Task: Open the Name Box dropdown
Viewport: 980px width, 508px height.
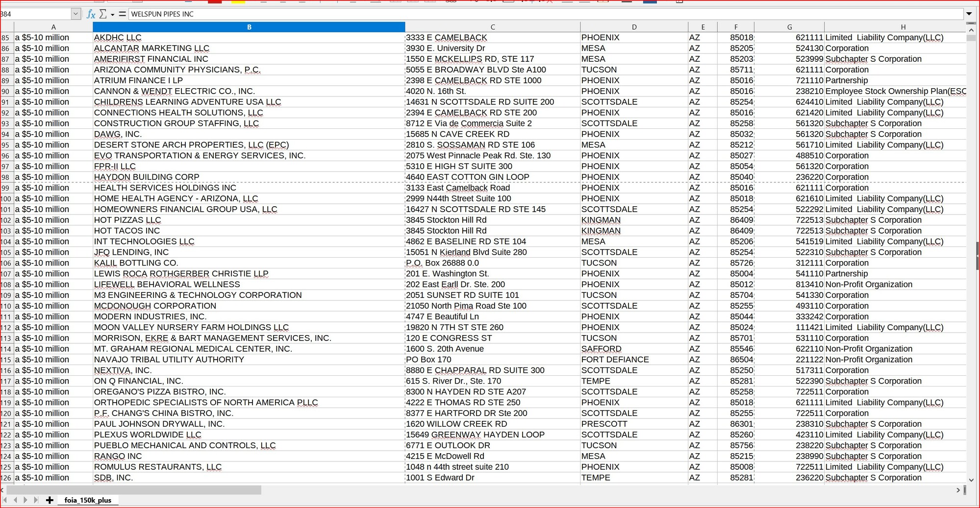Action: (x=76, y=14)
